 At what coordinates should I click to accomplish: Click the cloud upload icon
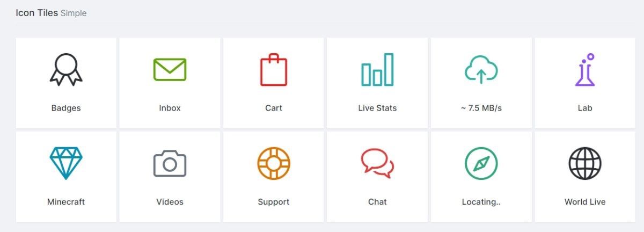[x=481, y=70]
